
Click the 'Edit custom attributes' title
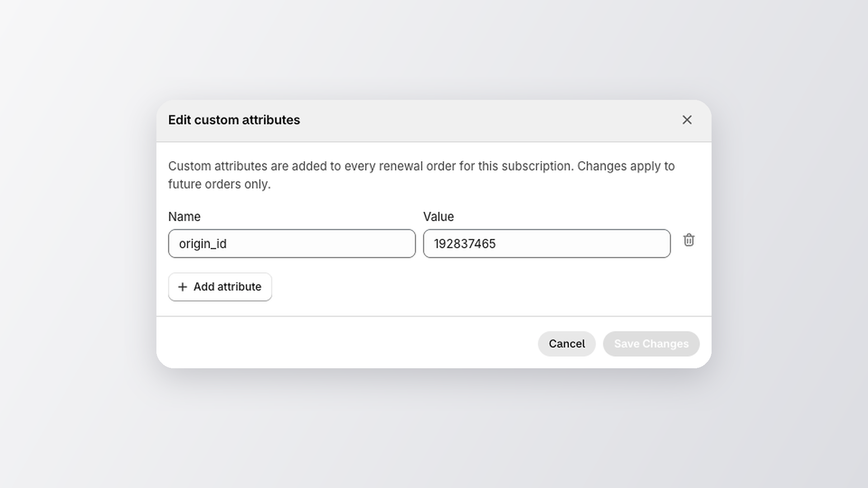pos(234,120)
